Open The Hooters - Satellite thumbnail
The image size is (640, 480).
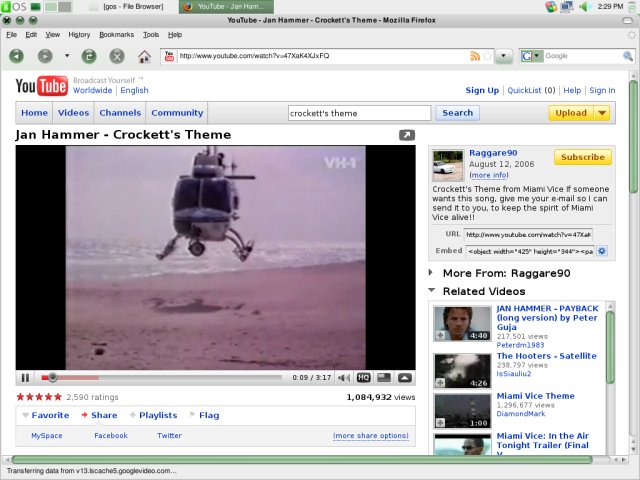[x=462, y=371]
